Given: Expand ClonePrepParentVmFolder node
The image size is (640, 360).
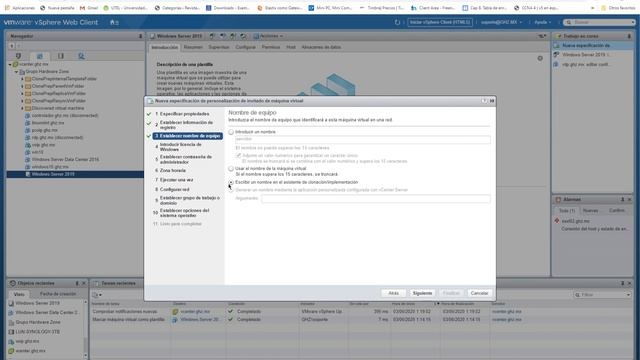Looking at the screenshot, I should (x=22, y=86).
